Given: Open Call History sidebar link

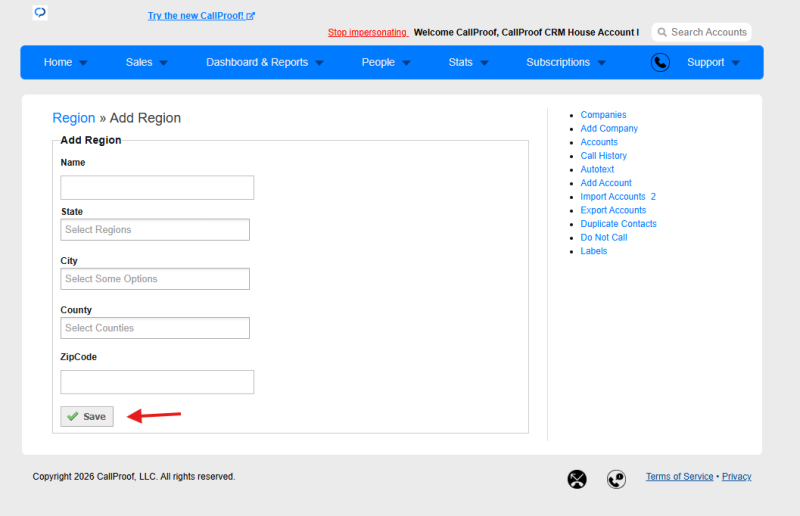Looking at the screenshot, I should coord(604,156).
